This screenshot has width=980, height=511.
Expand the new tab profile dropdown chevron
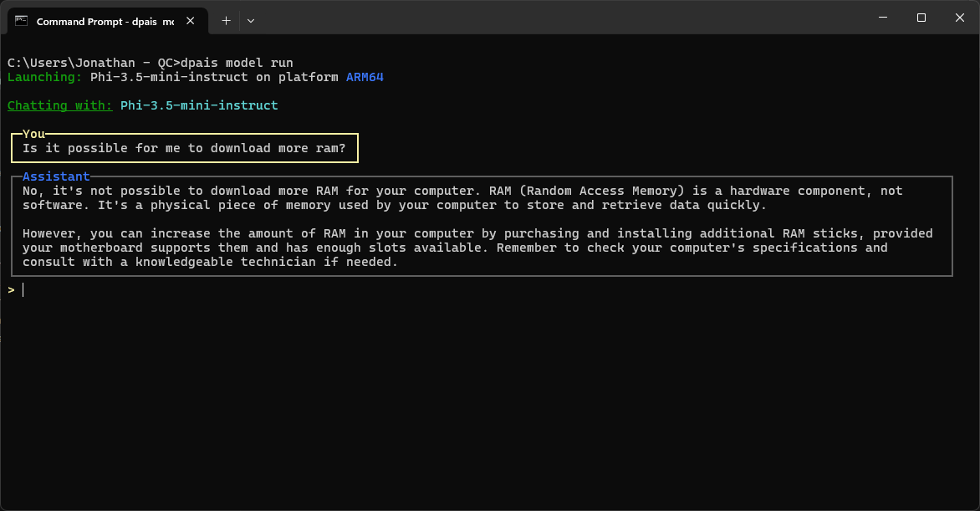[251, 21]
